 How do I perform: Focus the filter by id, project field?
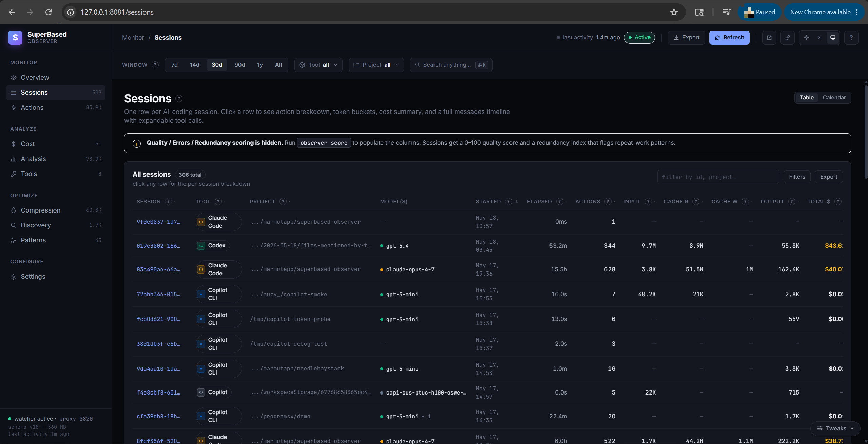point(718,177)
